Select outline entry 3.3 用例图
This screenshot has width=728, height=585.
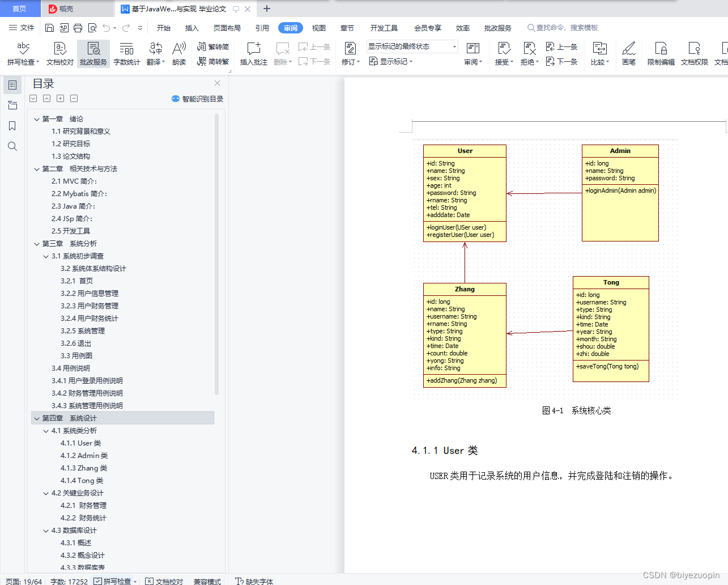pyautogui.click(x=76, y=356)
